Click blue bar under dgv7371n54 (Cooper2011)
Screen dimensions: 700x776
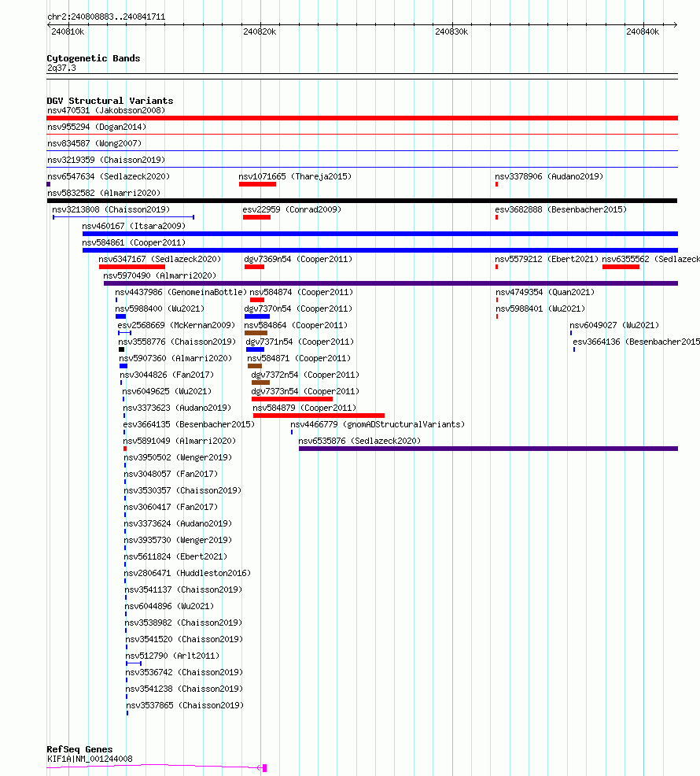point(256,349)
